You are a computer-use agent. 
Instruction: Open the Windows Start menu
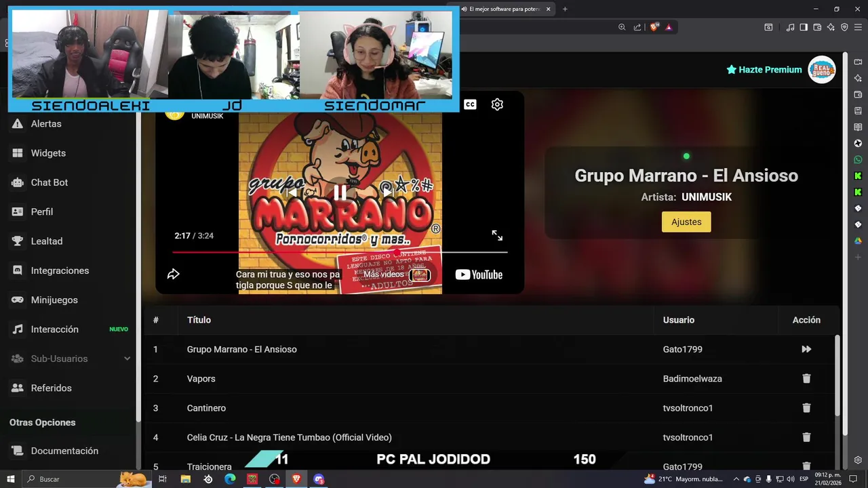pos(11,479)
